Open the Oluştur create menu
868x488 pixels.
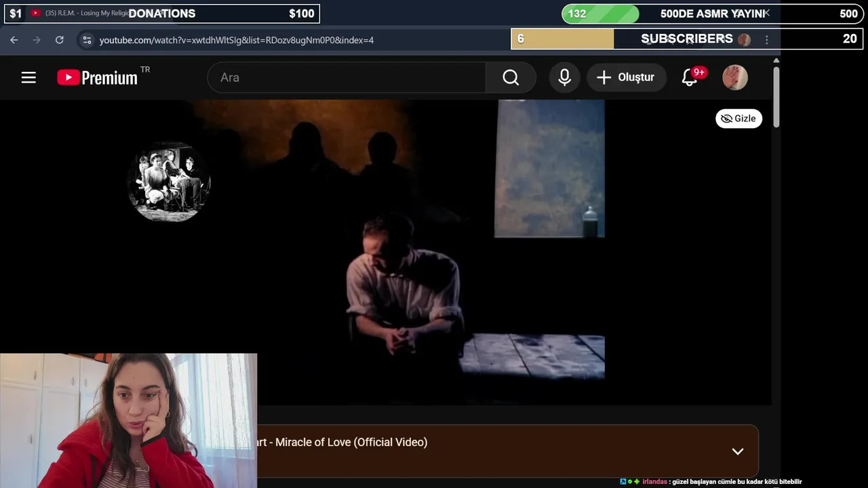625,77
